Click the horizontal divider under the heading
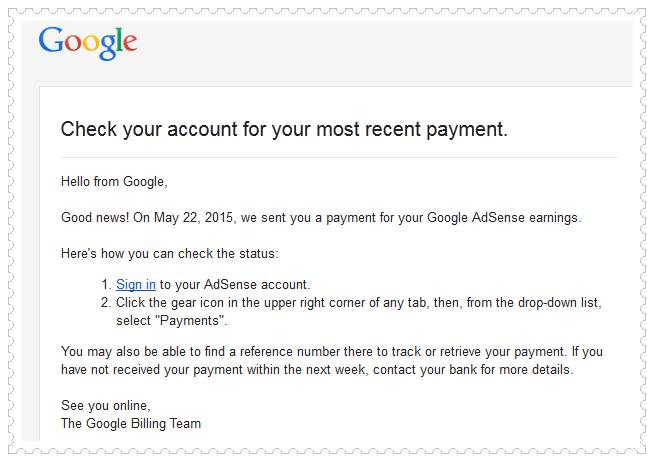 click(339, 158)
